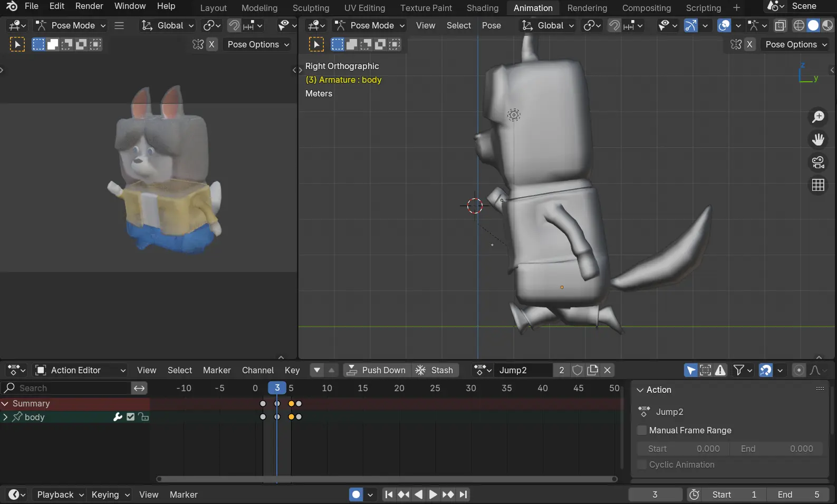The width and height of the screenshot is (837, 504).
Task: Switch orthographic view with grid icon
Action: coord(818,185)
